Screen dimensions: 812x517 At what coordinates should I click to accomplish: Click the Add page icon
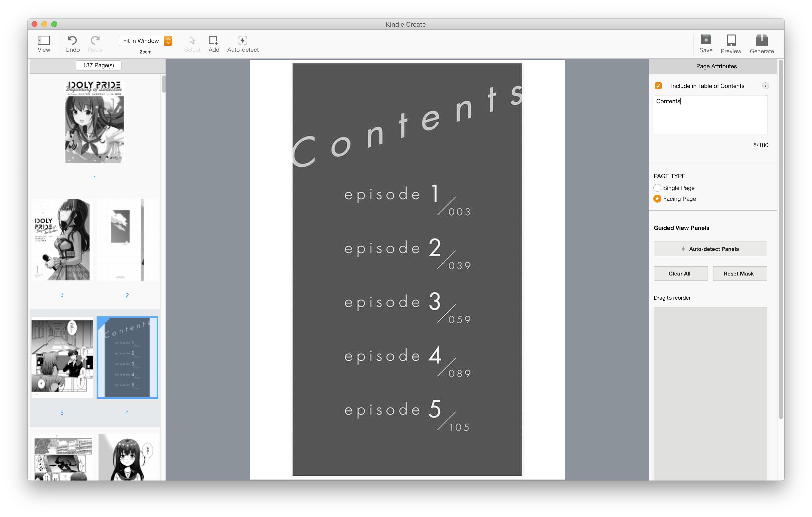[214, 40]
